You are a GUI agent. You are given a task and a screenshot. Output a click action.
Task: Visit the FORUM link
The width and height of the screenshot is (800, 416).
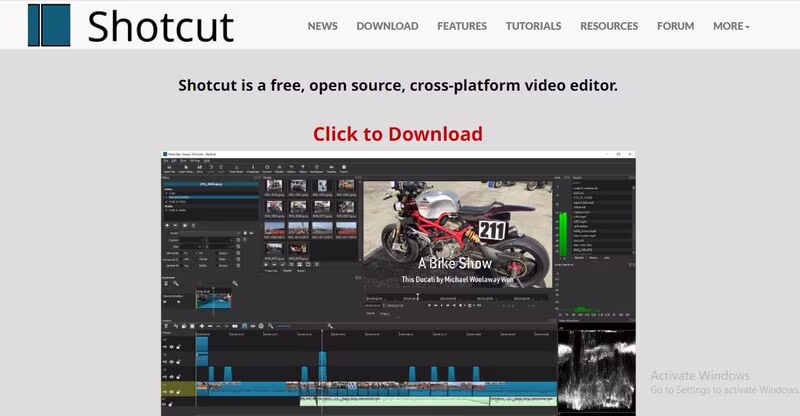click(x=675, y=26)
